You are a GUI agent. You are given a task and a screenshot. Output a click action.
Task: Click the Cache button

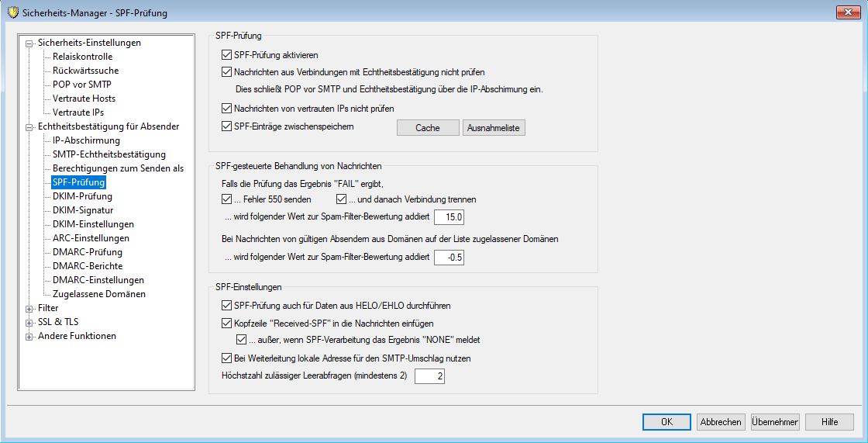click(x=427, y=128)
